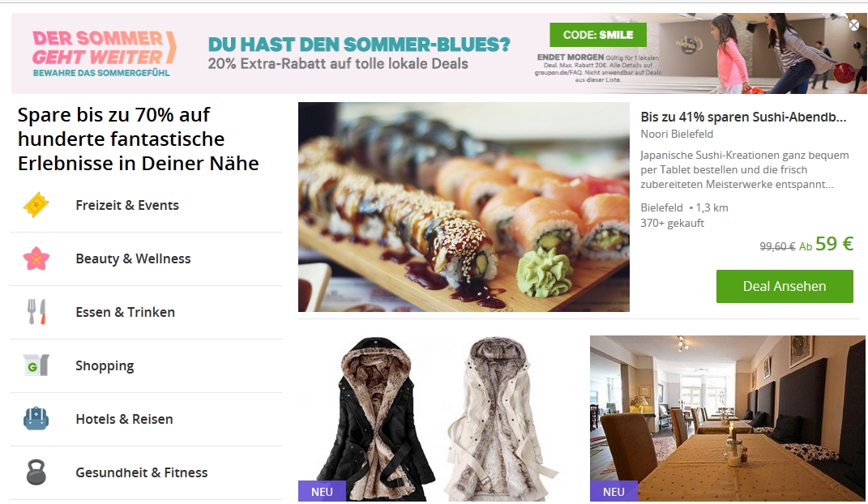Click the blue backpack Hotels & Reisen icon
Image resolution: width=868 pixels, height=504 pixels.
coord(36,419)
